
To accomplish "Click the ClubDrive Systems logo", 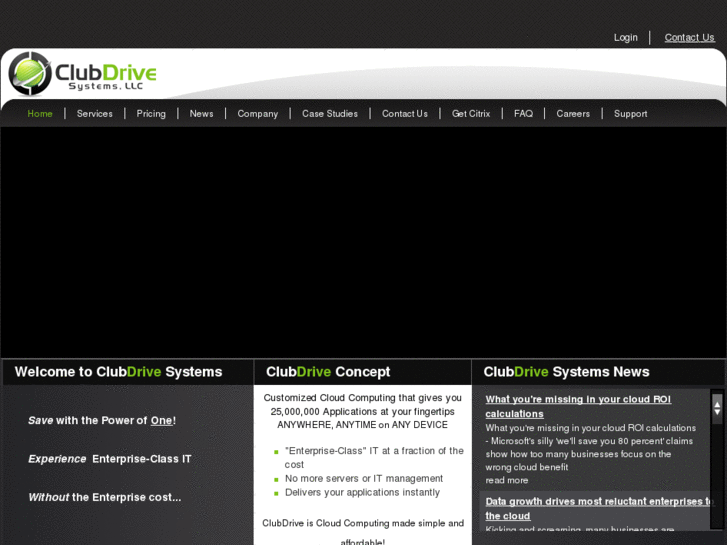I will pos(83,74).
